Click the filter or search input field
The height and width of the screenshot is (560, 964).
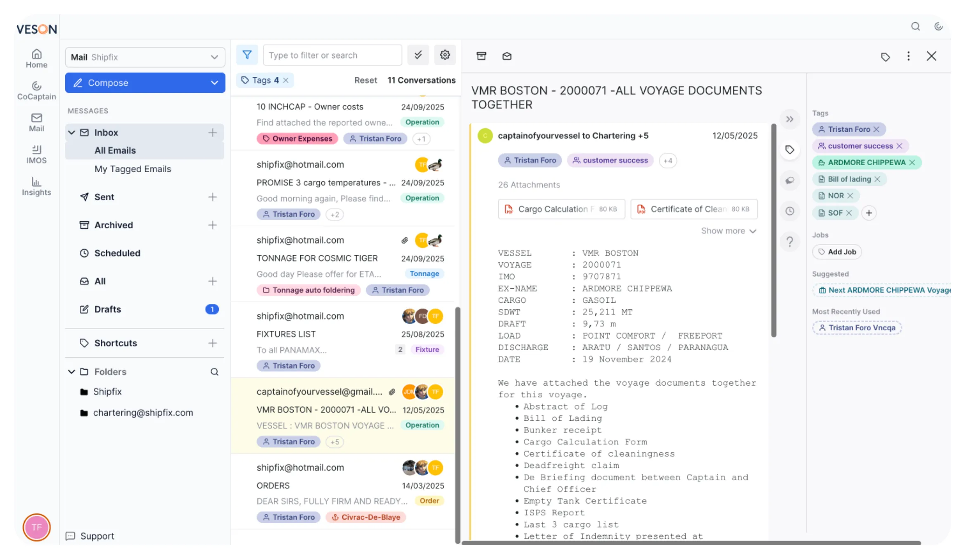coord(332,55)
